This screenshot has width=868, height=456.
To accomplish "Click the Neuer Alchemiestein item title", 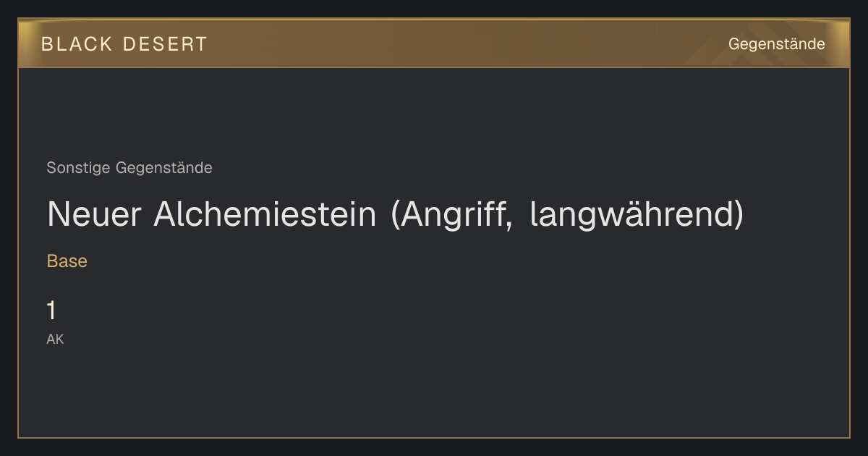I will [x=395, y=214].
